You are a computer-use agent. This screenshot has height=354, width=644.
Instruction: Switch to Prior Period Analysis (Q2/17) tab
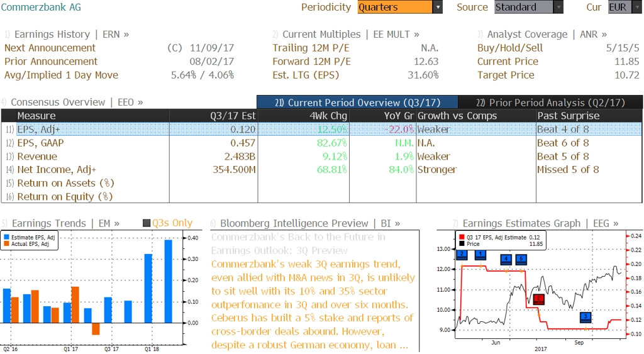coord(550,102)
